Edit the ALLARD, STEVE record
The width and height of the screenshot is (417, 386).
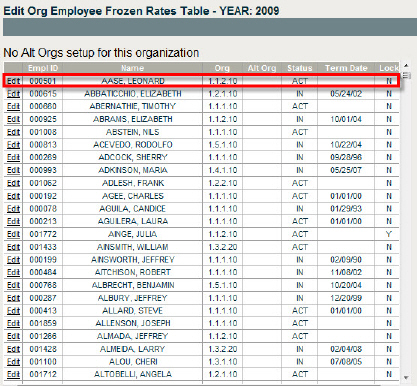pos(13,311)
